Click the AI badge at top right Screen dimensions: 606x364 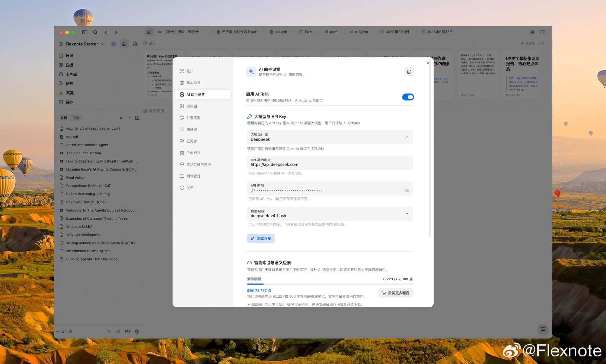pyautogui.click(x=532, y=32)
